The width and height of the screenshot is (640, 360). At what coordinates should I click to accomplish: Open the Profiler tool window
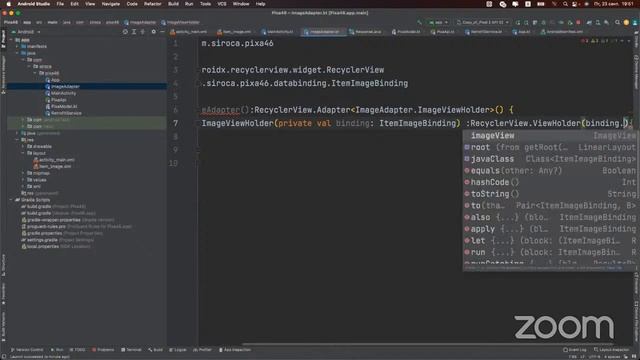coord(202,350)
